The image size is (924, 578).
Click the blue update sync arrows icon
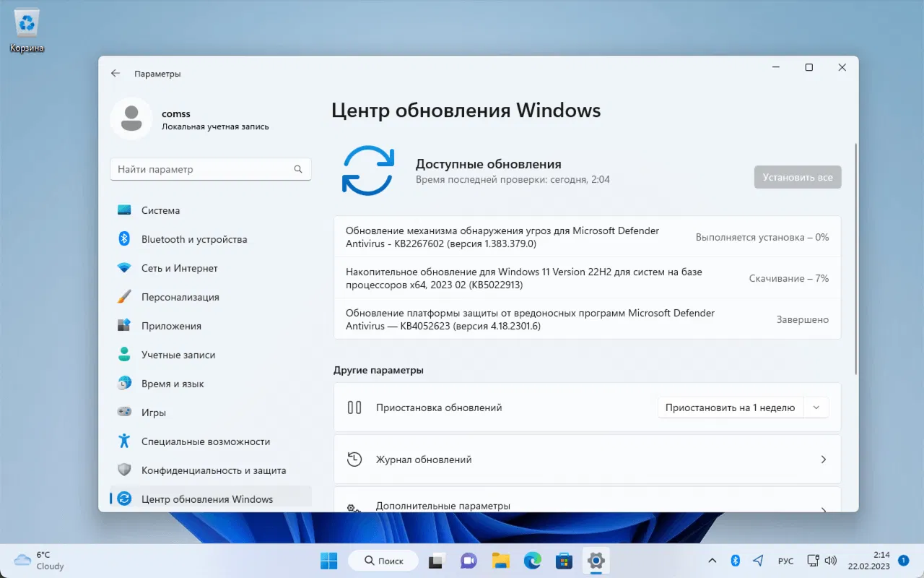367,170
